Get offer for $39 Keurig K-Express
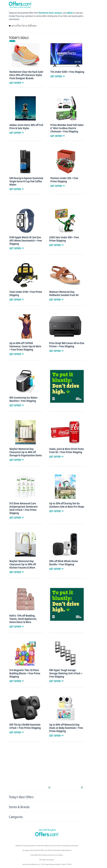 [16, 189]
